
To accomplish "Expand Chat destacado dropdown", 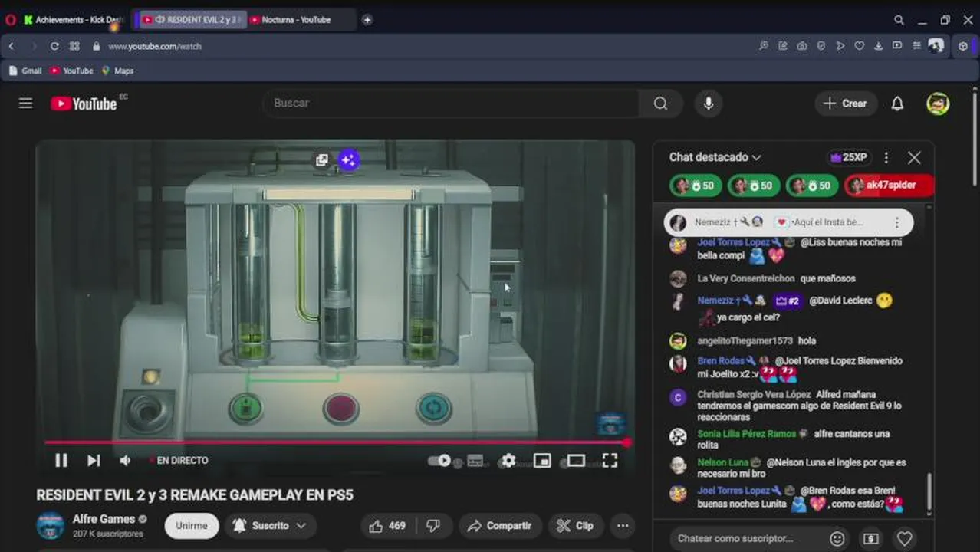I will point(715,157).
